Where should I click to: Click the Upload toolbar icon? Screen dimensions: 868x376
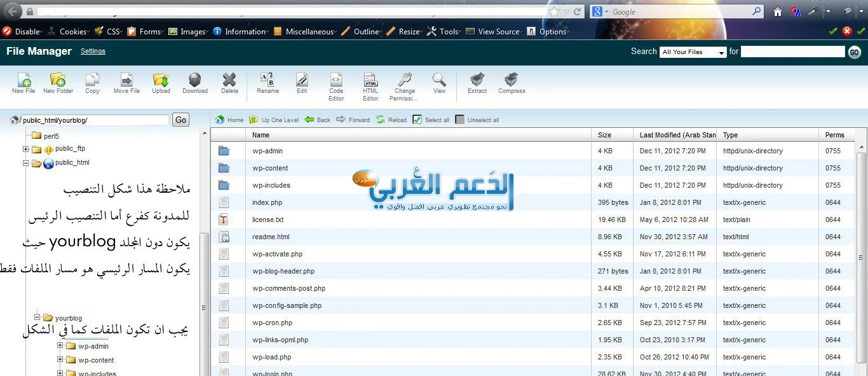tap(161, 81)
